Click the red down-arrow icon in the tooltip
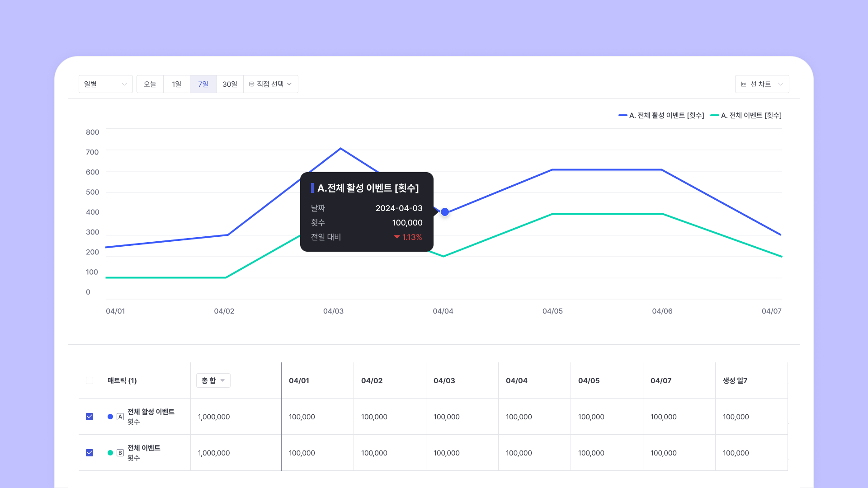 [x=397, y=237]
